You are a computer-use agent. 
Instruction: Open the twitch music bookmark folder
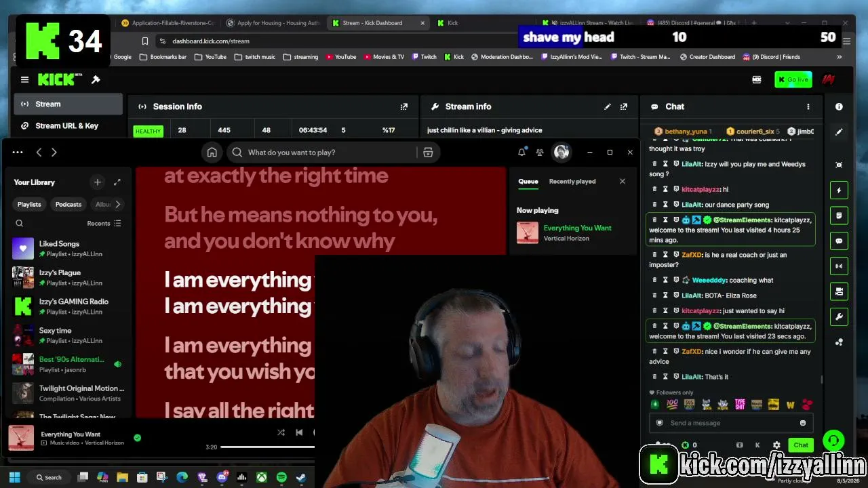[x=255, y=57]
